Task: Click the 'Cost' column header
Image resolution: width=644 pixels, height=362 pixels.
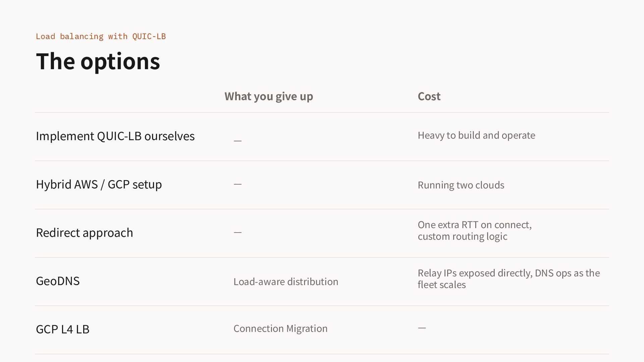Action: pyautogui.click(x=429, y=97)
